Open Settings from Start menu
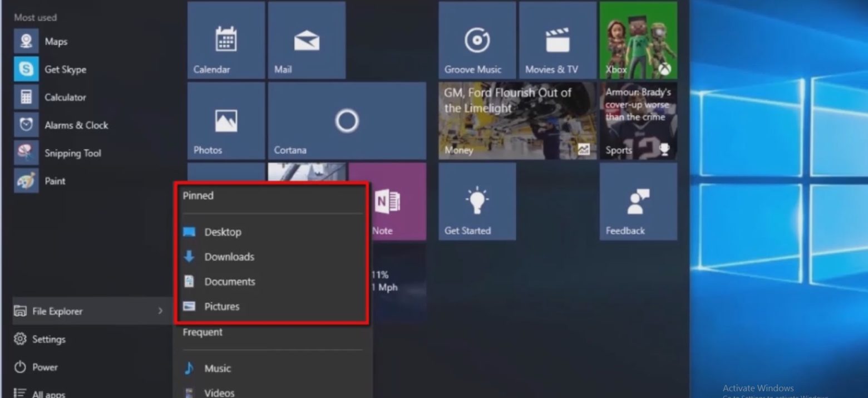The image size is (868, 398). [x=48, y=339]
